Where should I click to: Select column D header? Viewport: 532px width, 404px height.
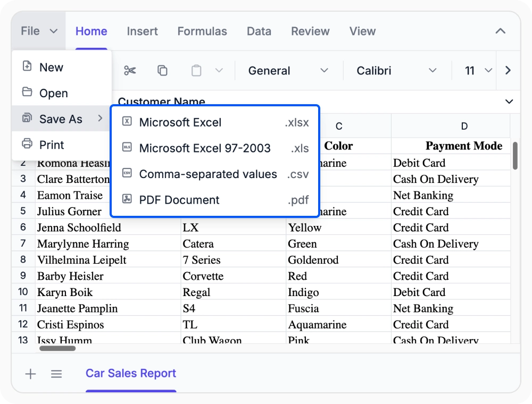click(x=451, y=126)
